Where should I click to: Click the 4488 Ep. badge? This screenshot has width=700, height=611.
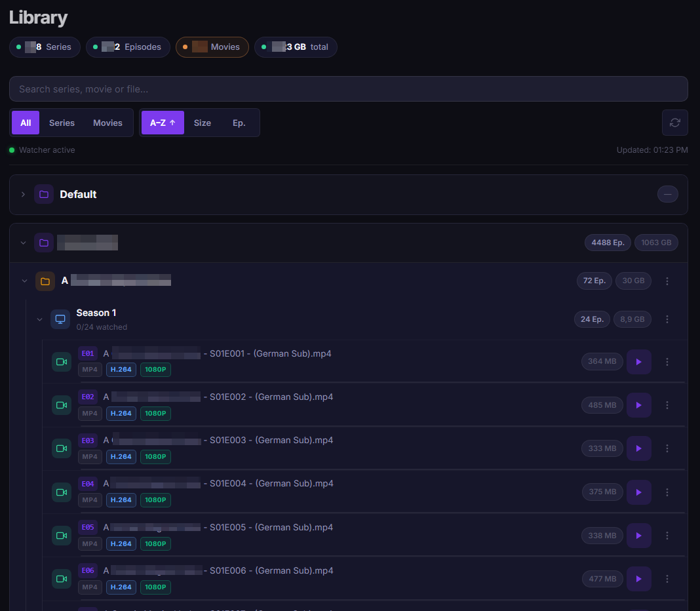click(608, 243)
